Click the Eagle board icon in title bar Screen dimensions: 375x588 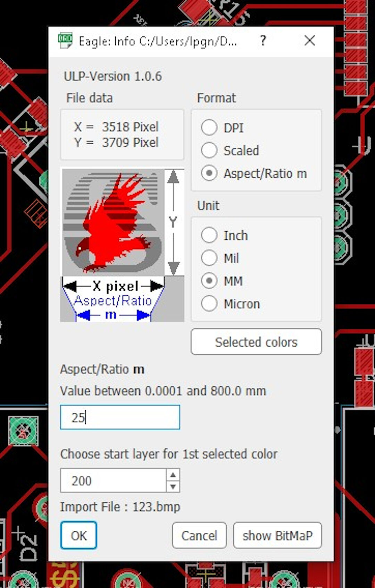[65, 41]
